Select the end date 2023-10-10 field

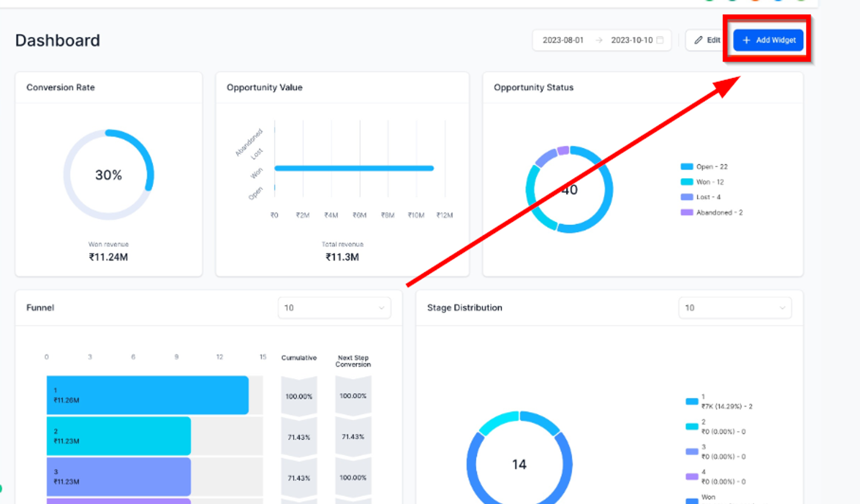coord(632,40)
